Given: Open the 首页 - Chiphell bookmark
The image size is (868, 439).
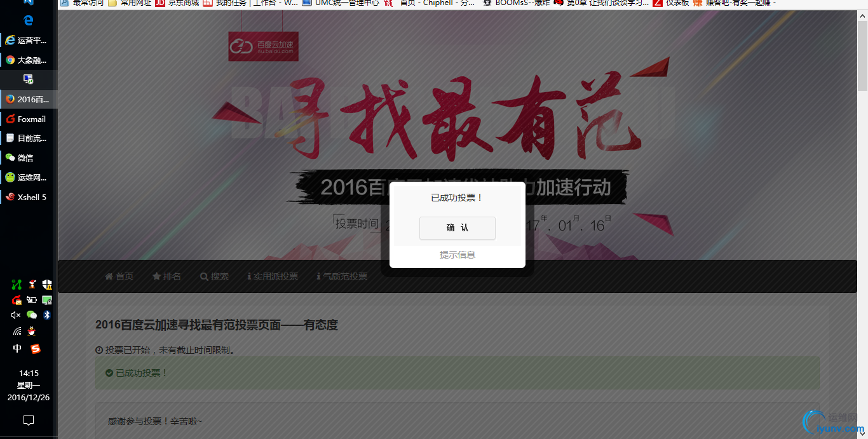Looking at the screenshot, I should (x=431, y=3).
